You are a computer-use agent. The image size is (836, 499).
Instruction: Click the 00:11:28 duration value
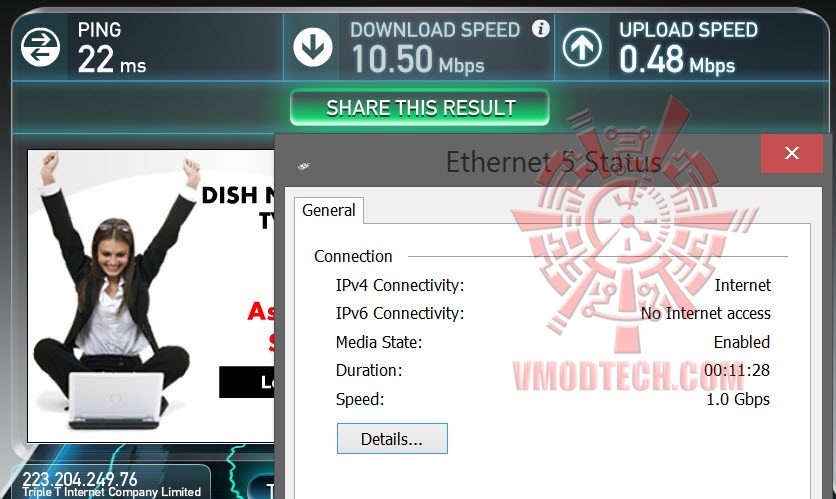pos(737,370)
